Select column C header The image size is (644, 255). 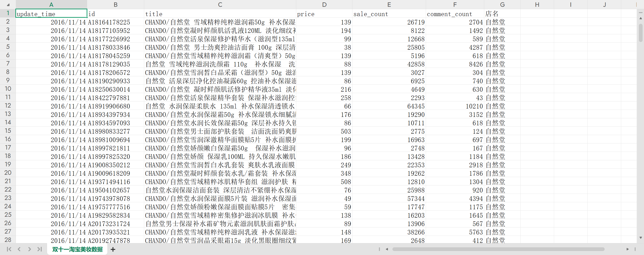click(220, 4)
